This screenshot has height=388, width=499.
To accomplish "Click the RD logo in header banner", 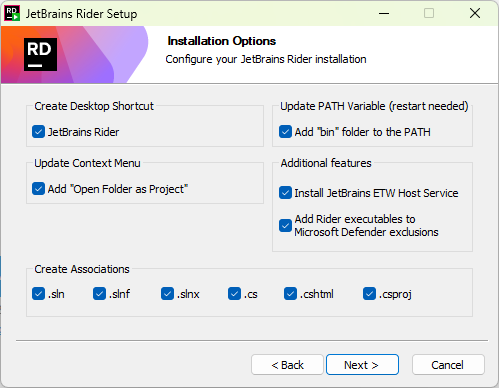I will click(x=40, y=54).
